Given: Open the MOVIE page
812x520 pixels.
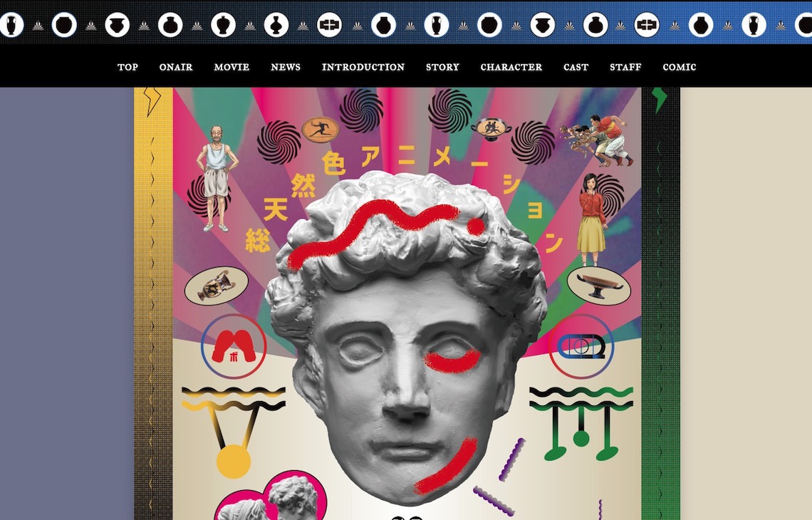Looking at the screenshot, I should click(x=231, y=67).
